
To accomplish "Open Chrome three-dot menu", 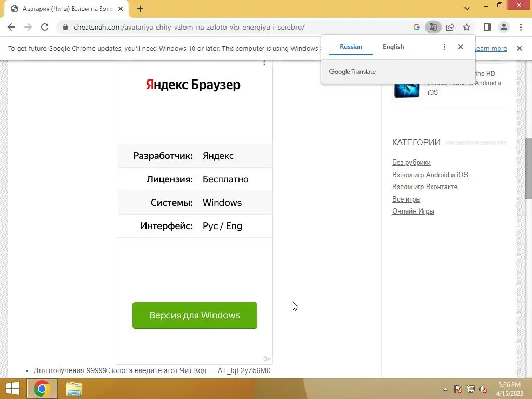I will pyautogui.click(x=521, y=27).
